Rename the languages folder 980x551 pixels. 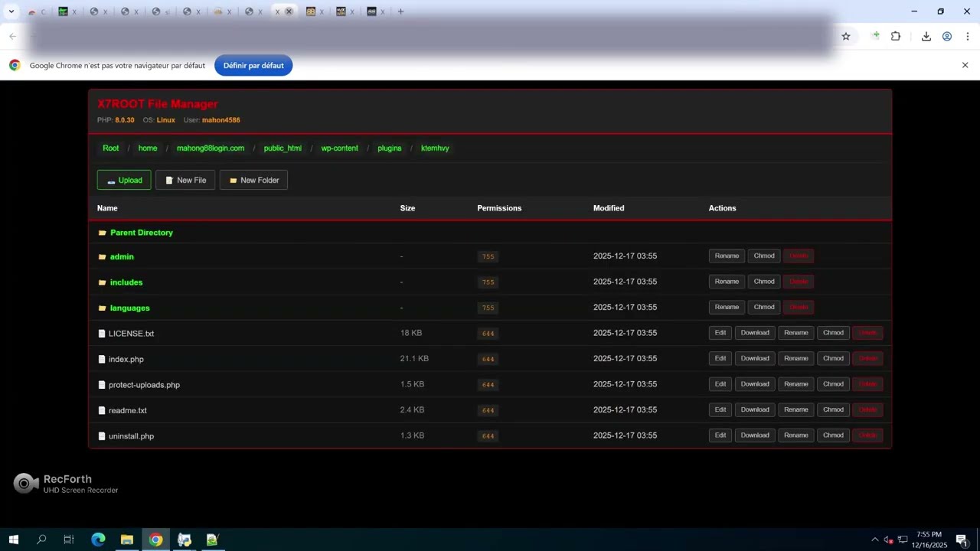tap(727, 308)
